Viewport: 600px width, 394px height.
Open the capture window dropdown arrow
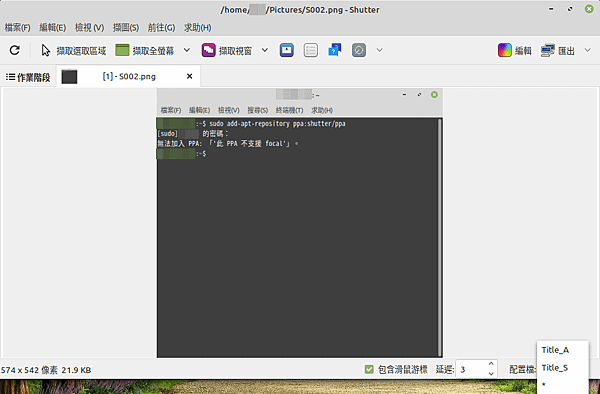tap(265, 50)
